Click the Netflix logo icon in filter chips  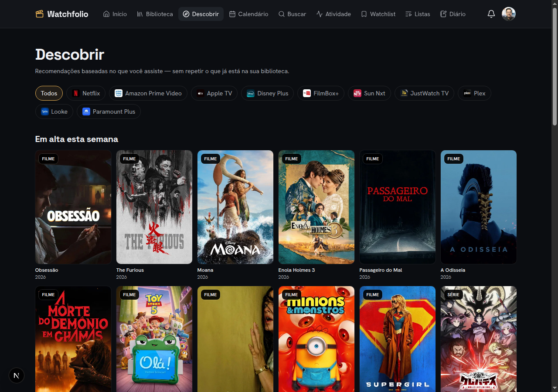pyautogui.click(x=76, y=93)
